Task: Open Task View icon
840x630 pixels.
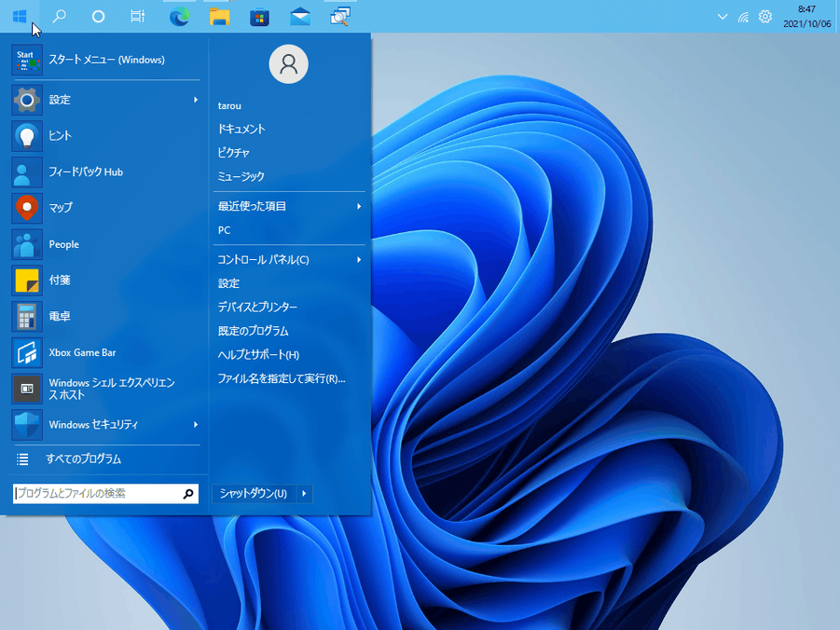Action: (x=138, y=16)
